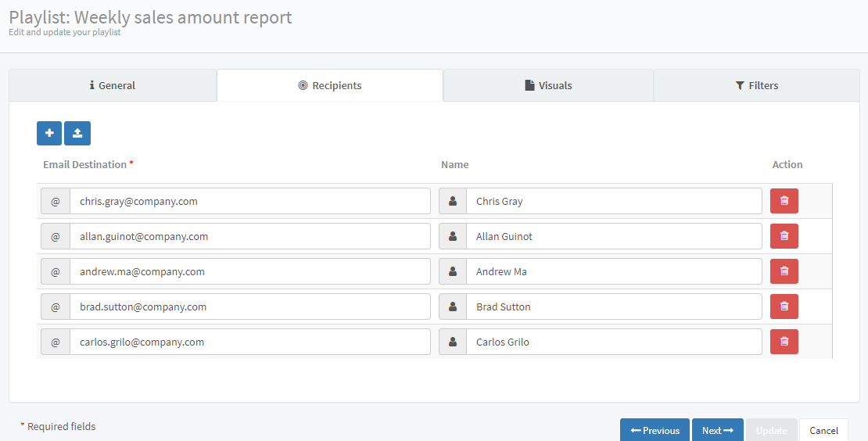Open the General tab
The height and width of the screenshot is (441, 868).
(x=113, y=85)
